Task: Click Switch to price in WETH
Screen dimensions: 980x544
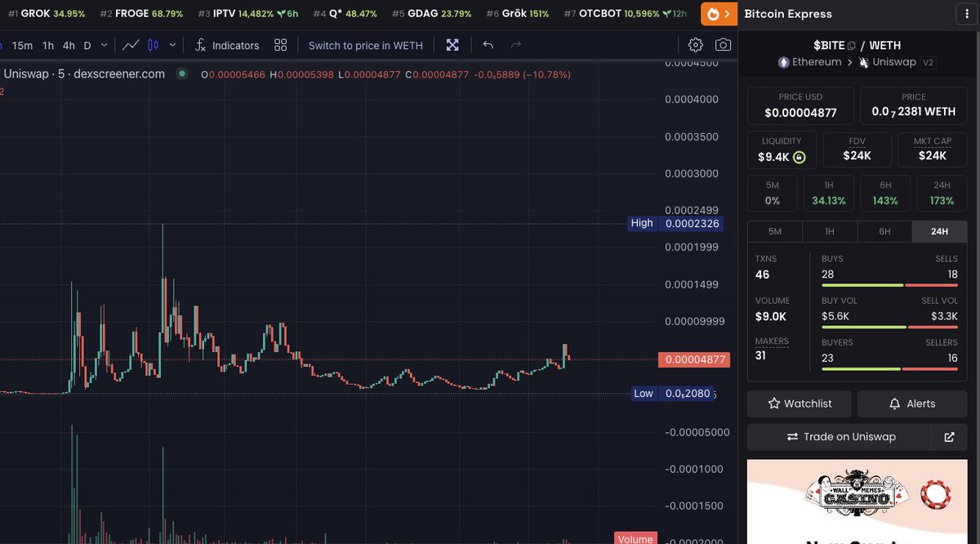Action: 365,46
